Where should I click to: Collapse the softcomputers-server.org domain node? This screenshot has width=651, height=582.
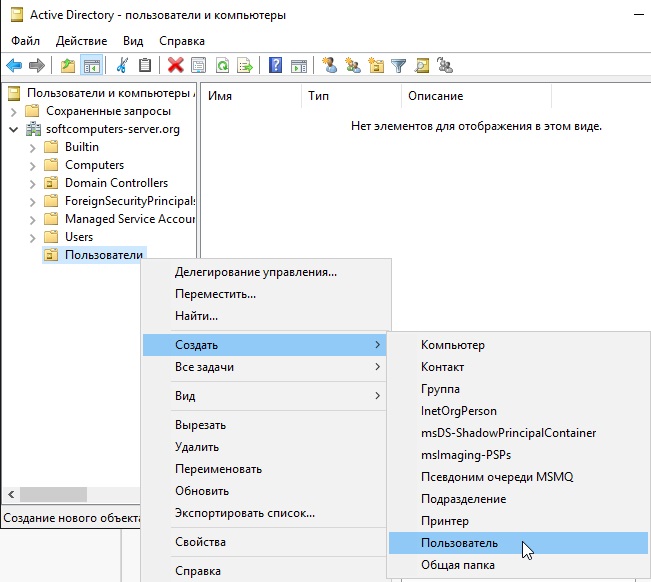(13, 129)
